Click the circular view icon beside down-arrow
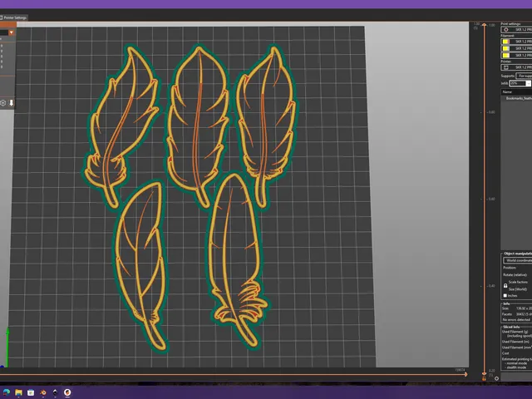Screen dimensions: 532x399 (x=3, y=103)
